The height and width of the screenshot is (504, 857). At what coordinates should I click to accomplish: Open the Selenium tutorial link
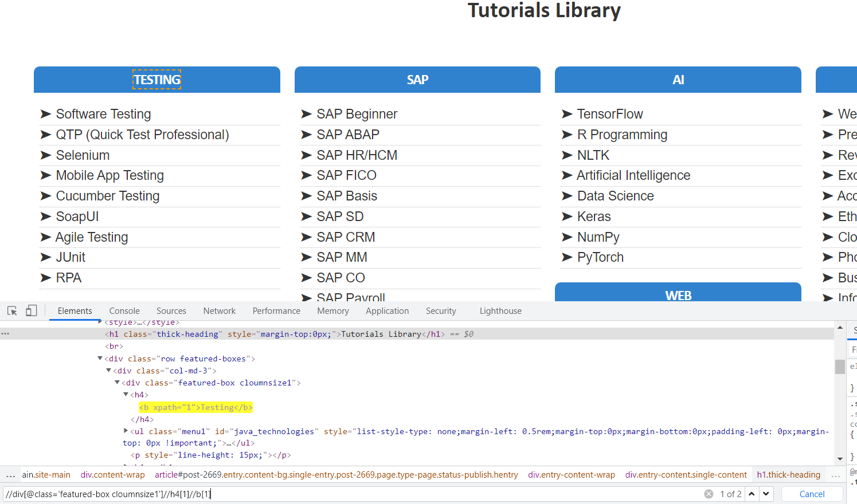tap(83, 155)
